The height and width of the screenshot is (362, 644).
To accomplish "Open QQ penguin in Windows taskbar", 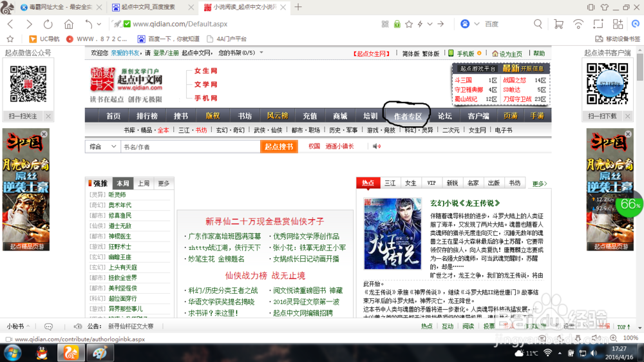I will [x=42, y=353].
